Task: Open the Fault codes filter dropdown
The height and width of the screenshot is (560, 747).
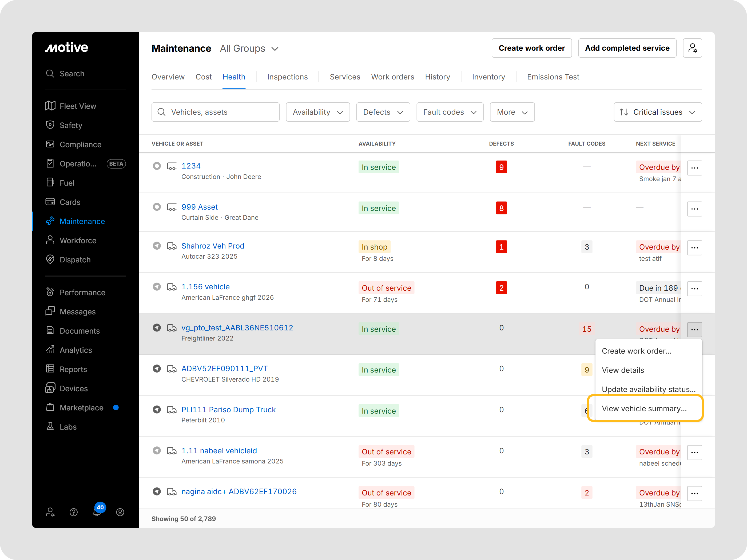Action: coord(450,112)
